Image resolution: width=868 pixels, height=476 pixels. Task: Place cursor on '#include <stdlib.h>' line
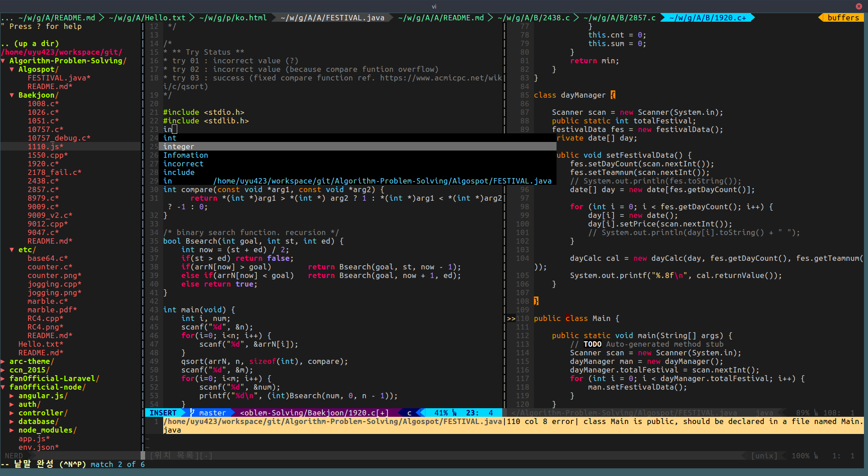(206, 121)
